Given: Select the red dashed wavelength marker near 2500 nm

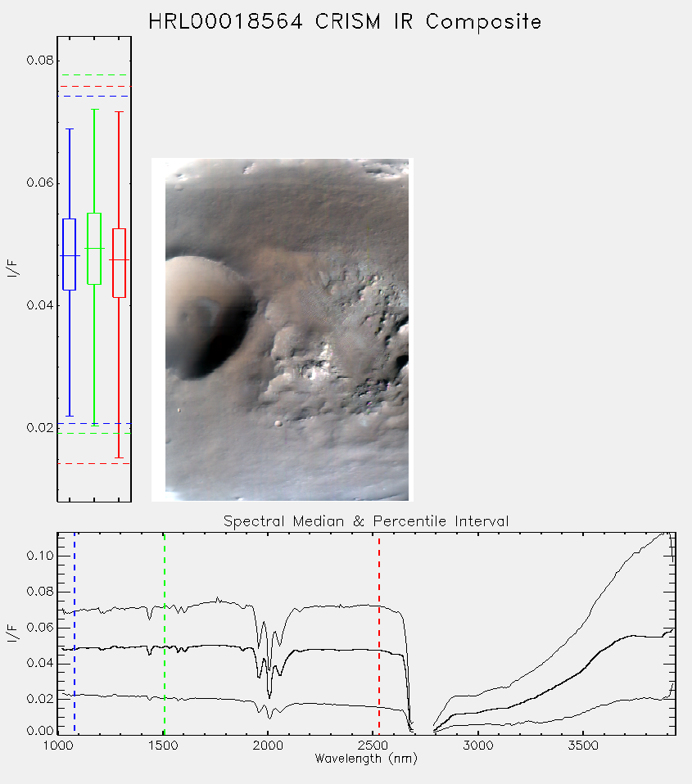Looking at the screenshot, I should coord(379,633).
